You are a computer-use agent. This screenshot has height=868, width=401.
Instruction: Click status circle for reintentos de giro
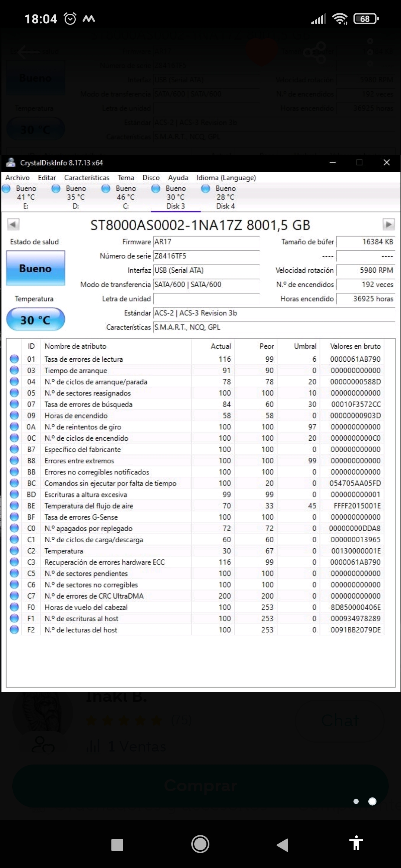coord(14,427)
